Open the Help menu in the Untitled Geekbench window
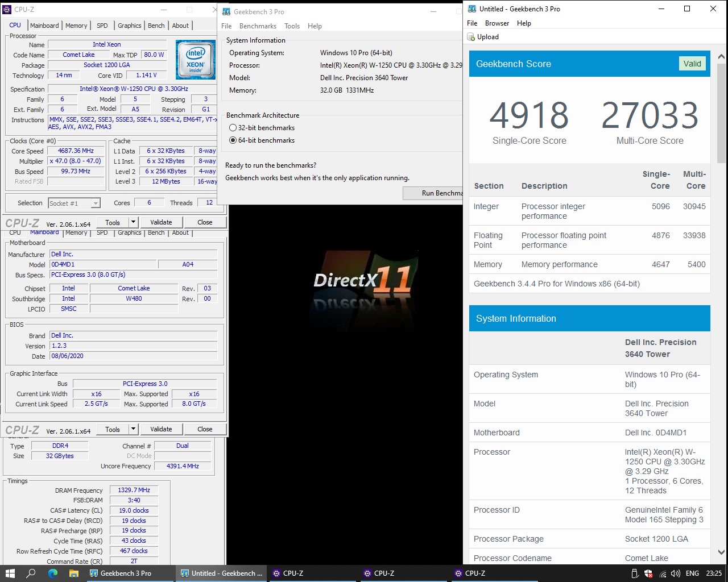The height and width of the screenshot is (582, 728). pos(524,23)
